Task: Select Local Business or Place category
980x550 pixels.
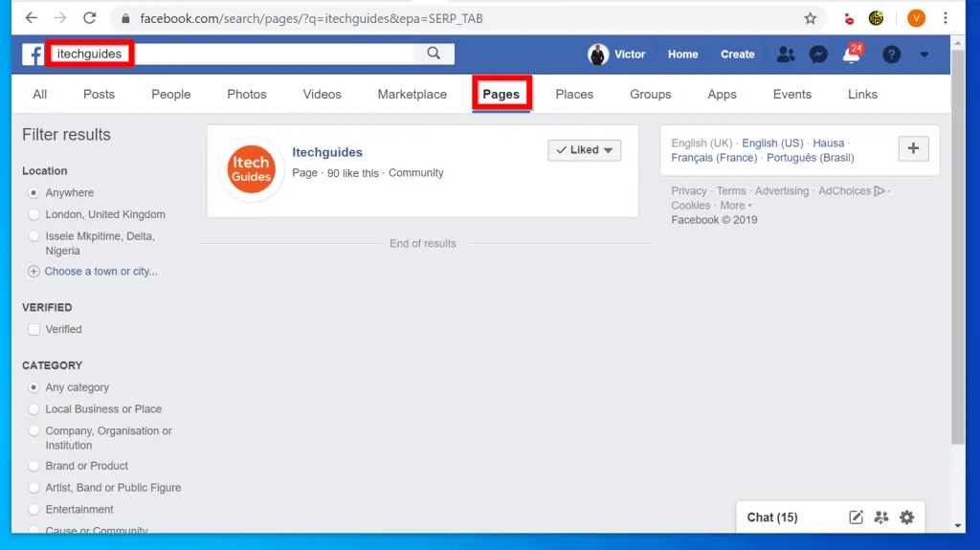Action: (x=33, y=409)
